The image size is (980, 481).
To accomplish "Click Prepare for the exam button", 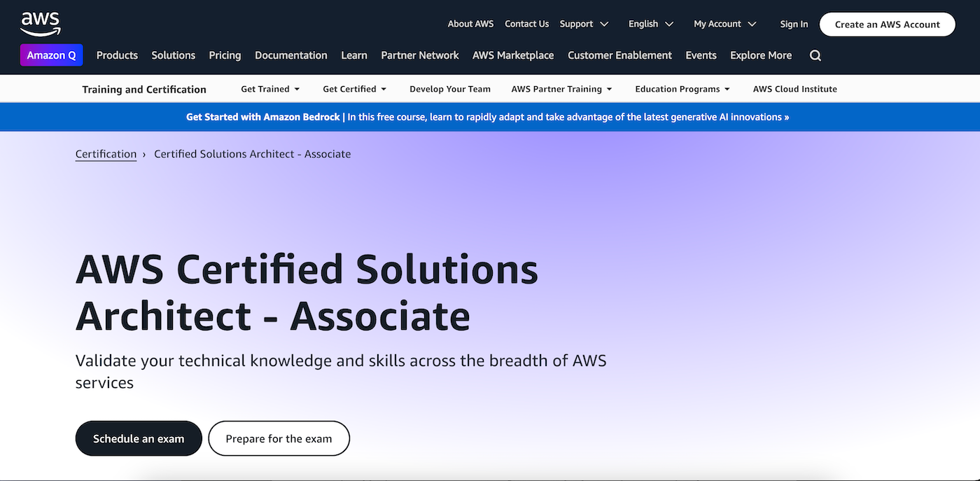I will click(x=279, y=438).
